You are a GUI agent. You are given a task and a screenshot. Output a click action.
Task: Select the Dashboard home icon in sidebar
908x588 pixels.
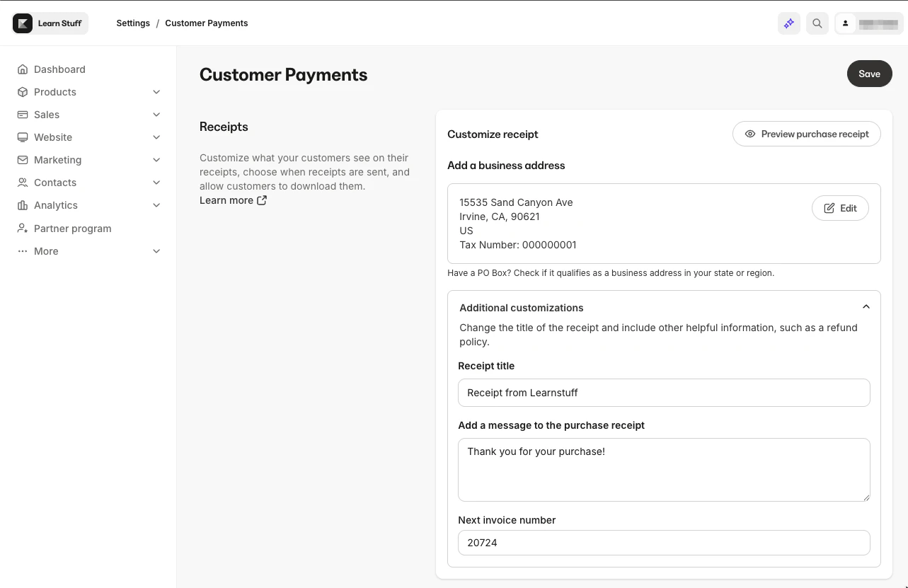point(22,69)
